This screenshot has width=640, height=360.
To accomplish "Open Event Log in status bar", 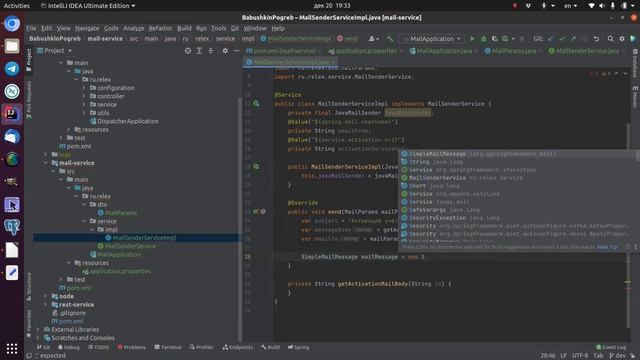I will coord(611,347).
